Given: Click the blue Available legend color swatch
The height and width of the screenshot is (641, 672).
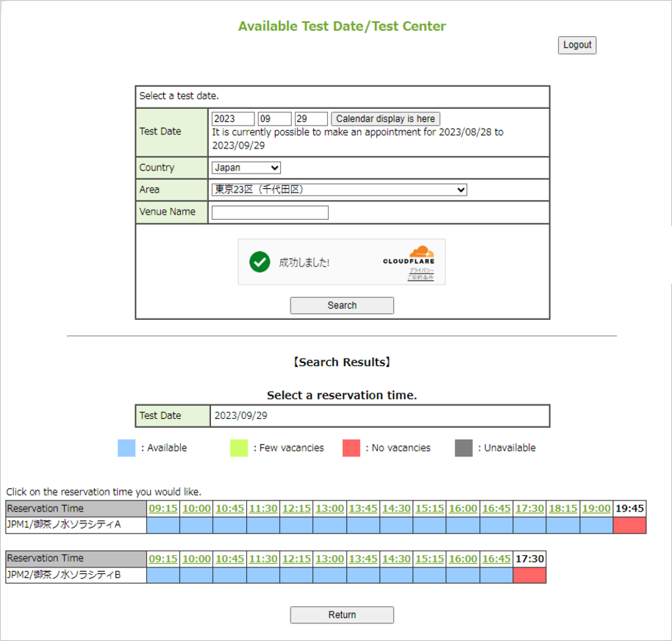Looking at the screenshot, I should tap(126, 448).
